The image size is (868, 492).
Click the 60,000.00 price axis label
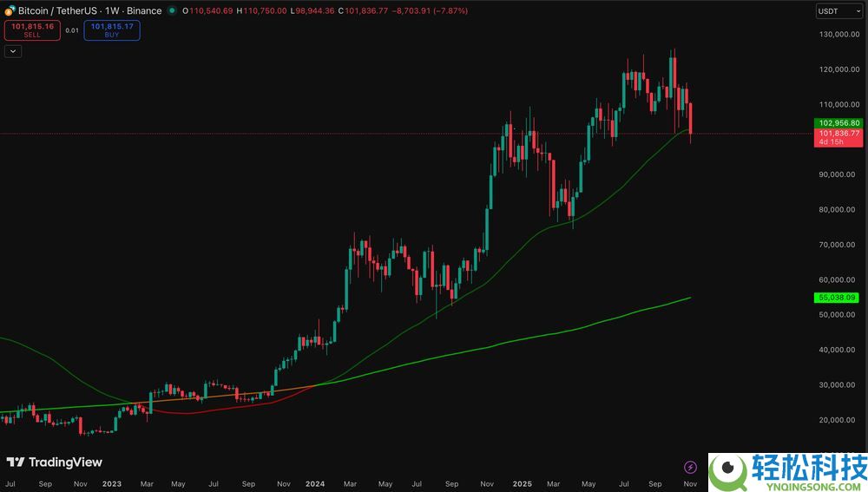point(837,279)
